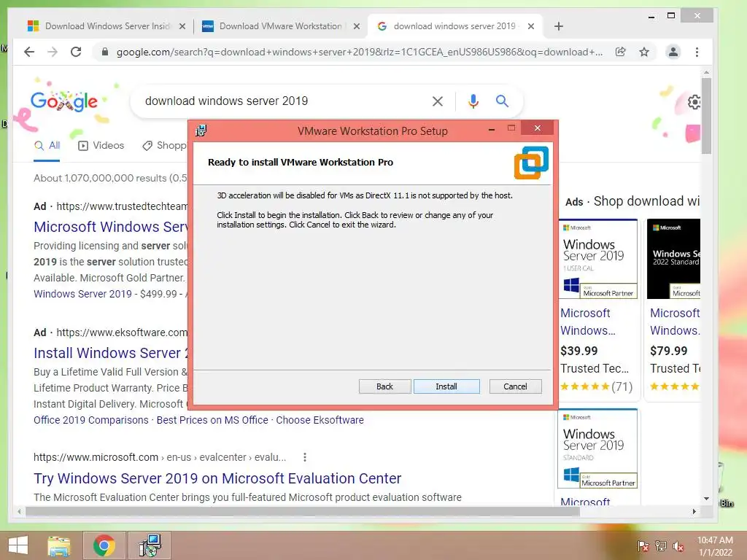Image resolution: width=747 pixels, height=560 pixels.
Task: Open the Chrome profile avatar
Action: coord(673,52)
